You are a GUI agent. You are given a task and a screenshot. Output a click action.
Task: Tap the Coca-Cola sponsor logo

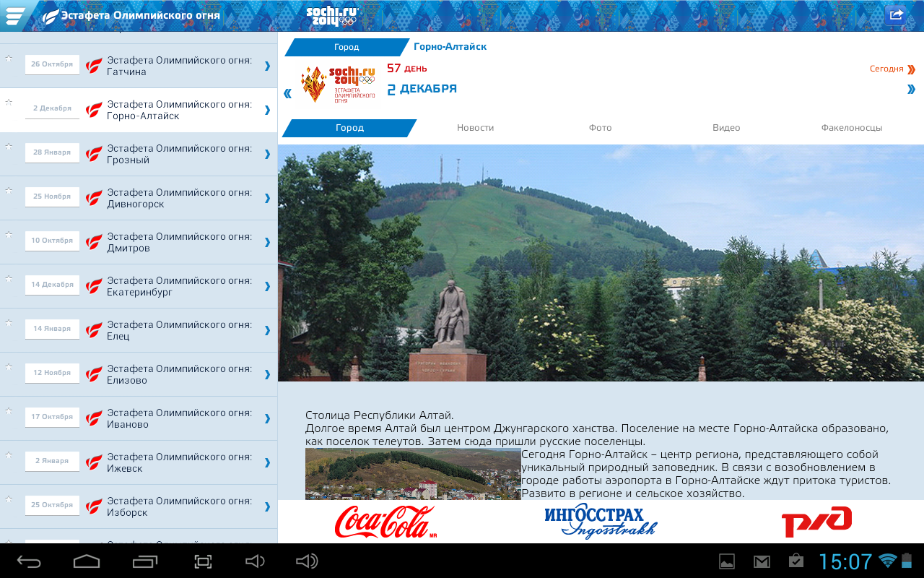[x=386, y=522]
